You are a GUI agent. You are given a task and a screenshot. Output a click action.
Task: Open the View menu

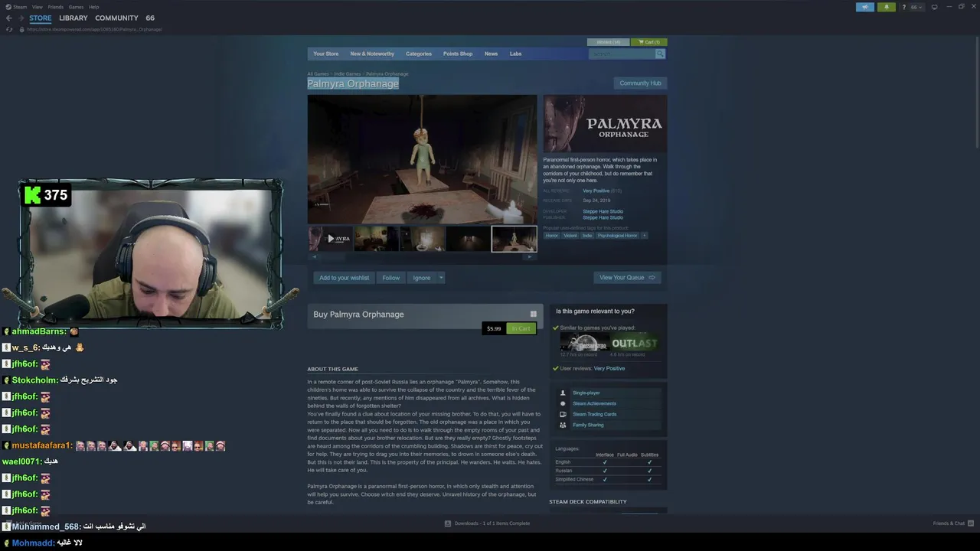37,7
